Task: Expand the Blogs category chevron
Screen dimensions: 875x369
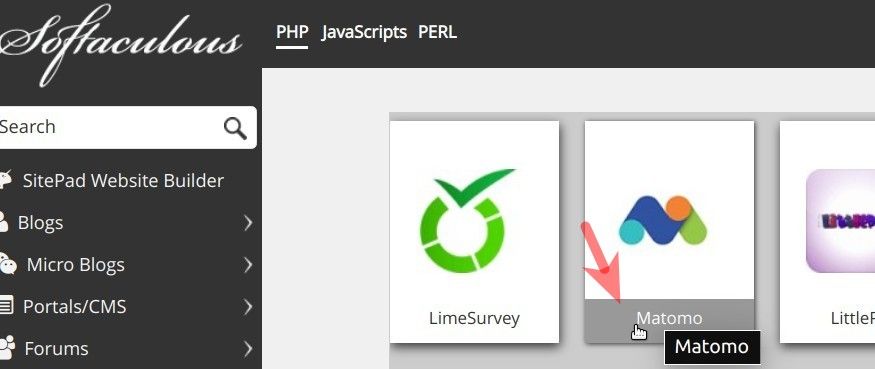Action: click(248, 223)
